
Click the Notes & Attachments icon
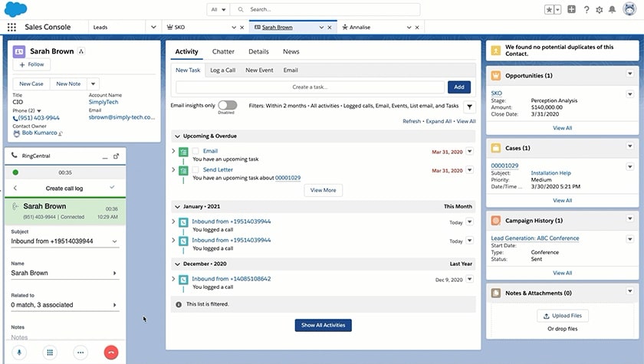pos(496,293)
